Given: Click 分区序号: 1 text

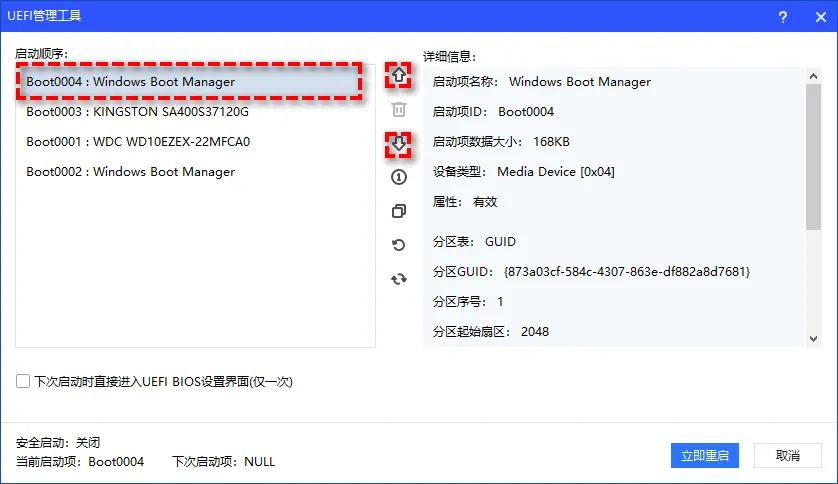Looking at the screenshot, I should (x=468, y=302).
